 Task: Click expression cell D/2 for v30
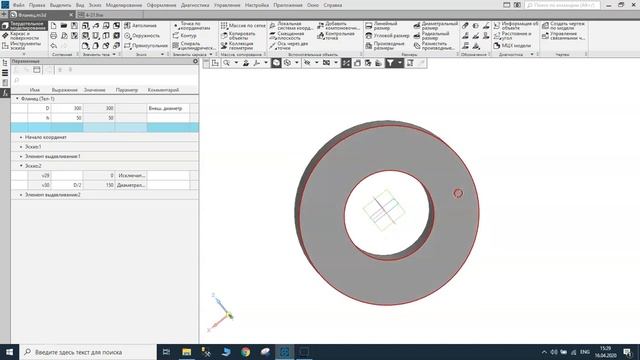click(67, 185)
